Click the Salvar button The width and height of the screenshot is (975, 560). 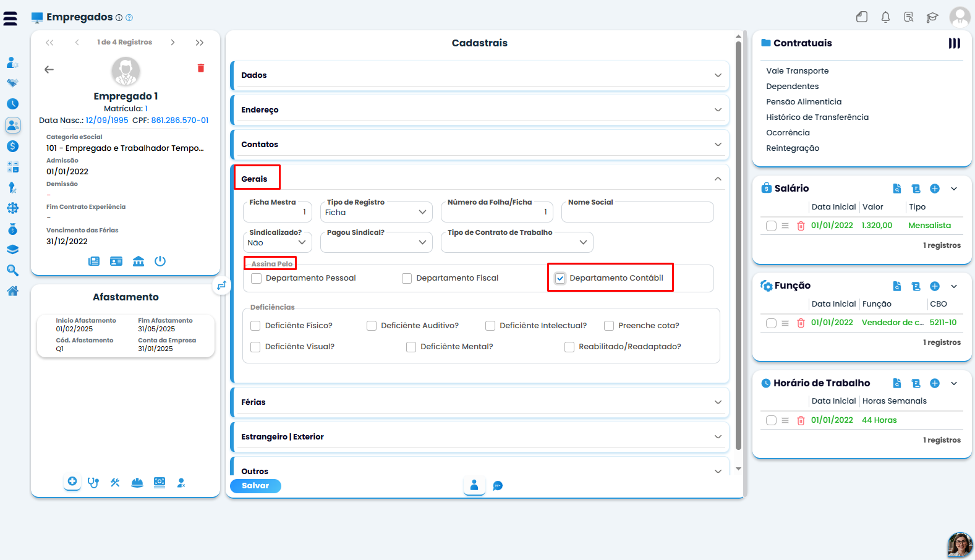(x=255, y=486)
